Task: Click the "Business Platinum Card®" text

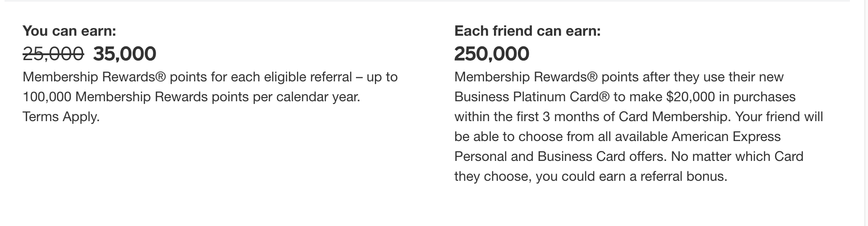Action: coord(532,97)
